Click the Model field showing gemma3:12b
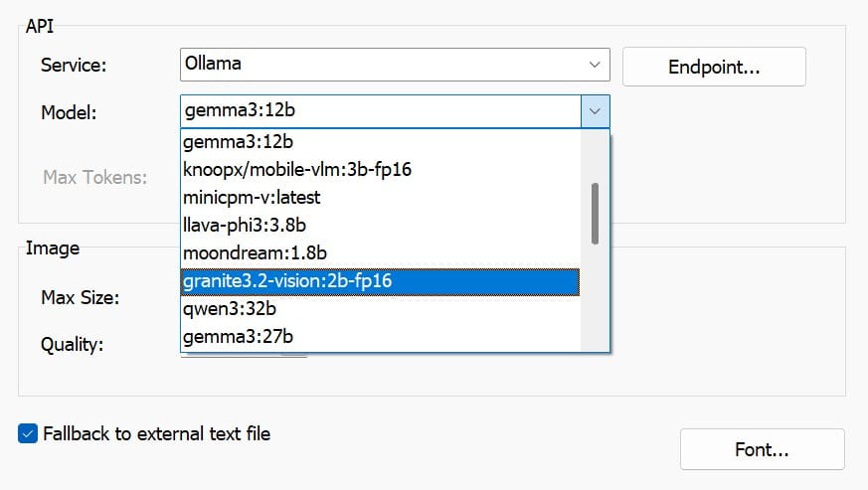 [381, 111]
